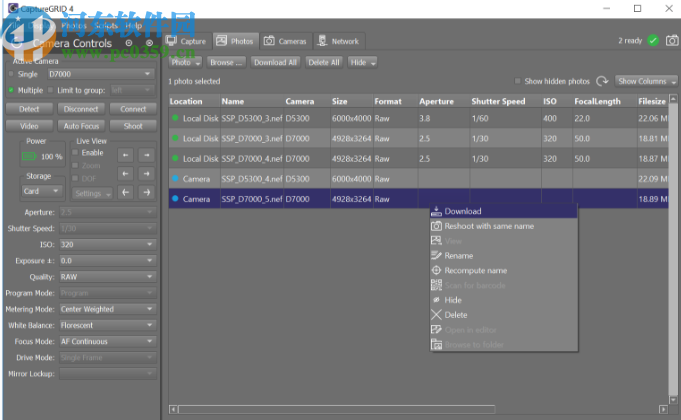Open the Metering Mode dropdown
Viewport: 681px width, 420px height.
coord(105,309)
